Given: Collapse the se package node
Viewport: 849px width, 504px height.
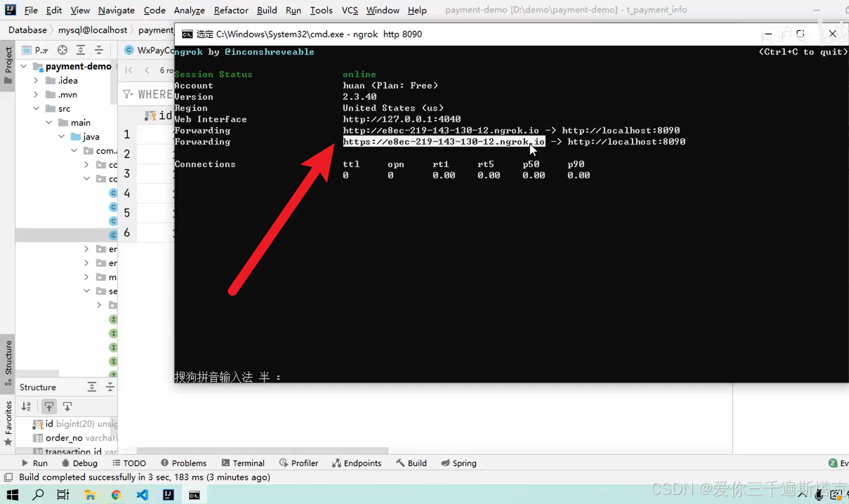Looking at the screenshot, I should tap(87, 291).
